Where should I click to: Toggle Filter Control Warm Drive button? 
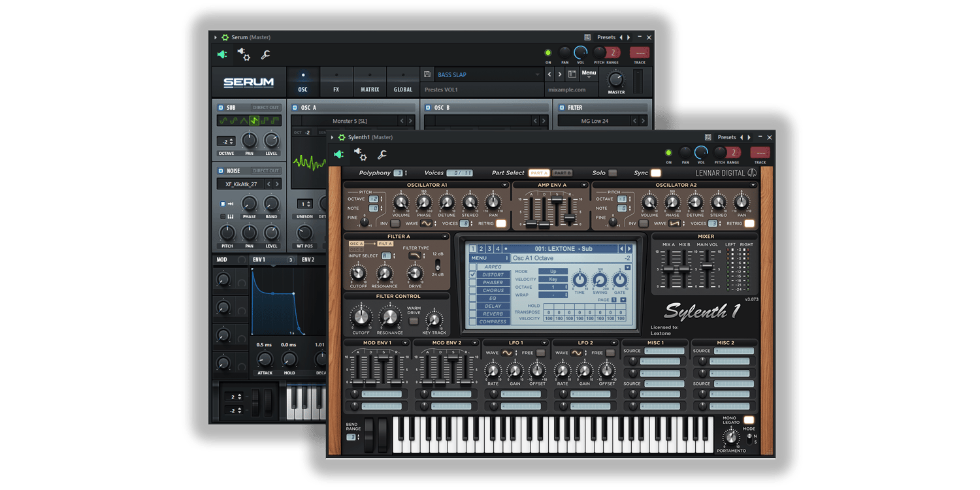click(x=414, y=321)
